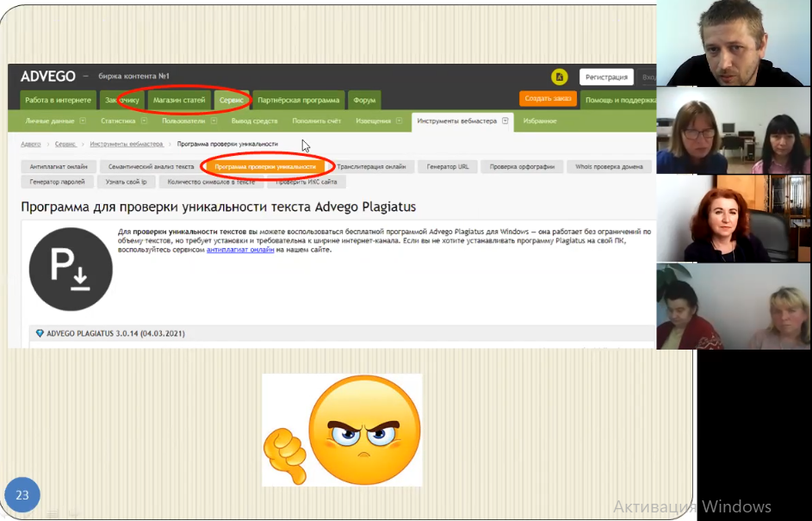This screenshot has height=521, width=812.
Task: Click the Адвего breadcrumb link
Action: (30, 144)
